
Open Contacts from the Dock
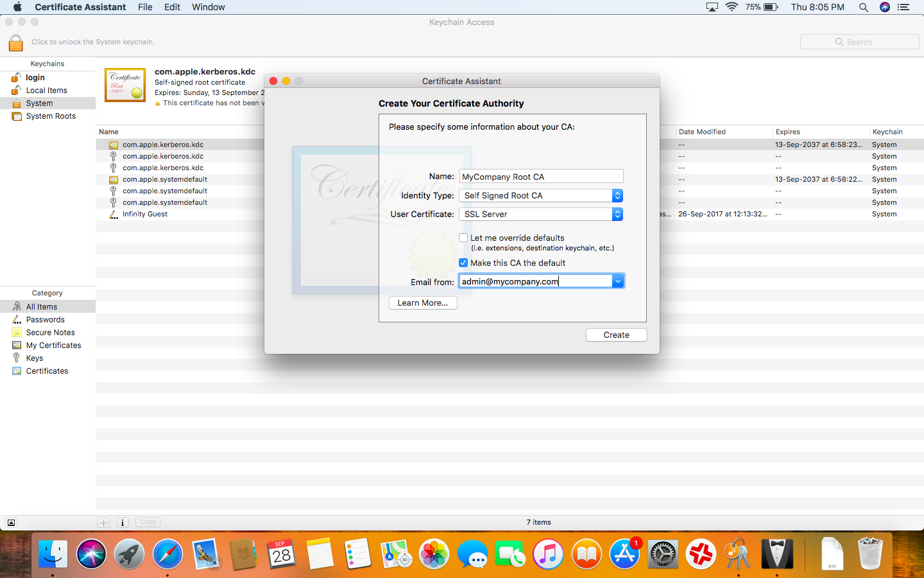[244, 554]
